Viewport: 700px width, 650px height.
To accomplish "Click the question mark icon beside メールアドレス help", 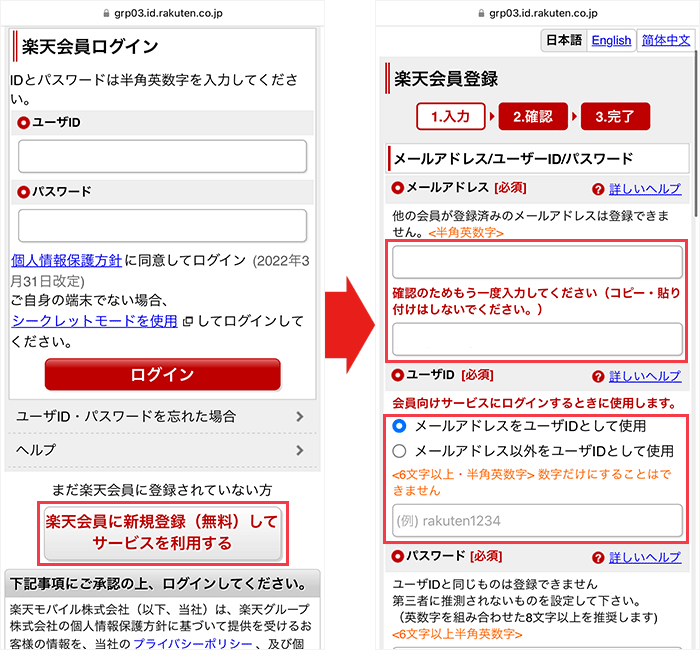I will pos(598,189).
